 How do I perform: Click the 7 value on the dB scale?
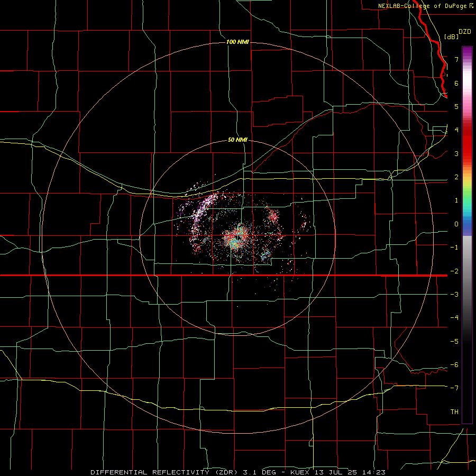click(456, 59)
